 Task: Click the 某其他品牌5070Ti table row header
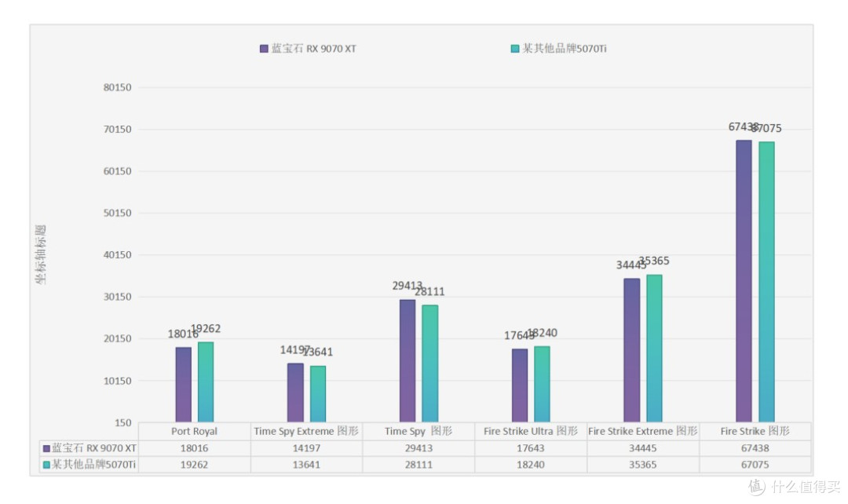[90, 465]
